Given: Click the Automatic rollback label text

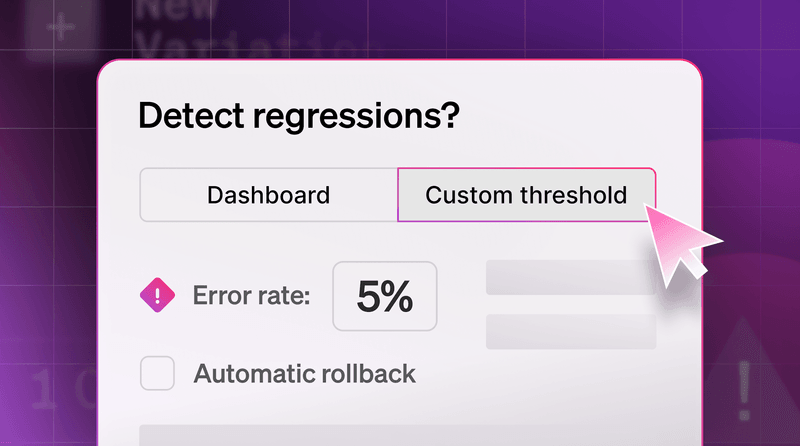Looking at the screenshot, I should 304,374.
